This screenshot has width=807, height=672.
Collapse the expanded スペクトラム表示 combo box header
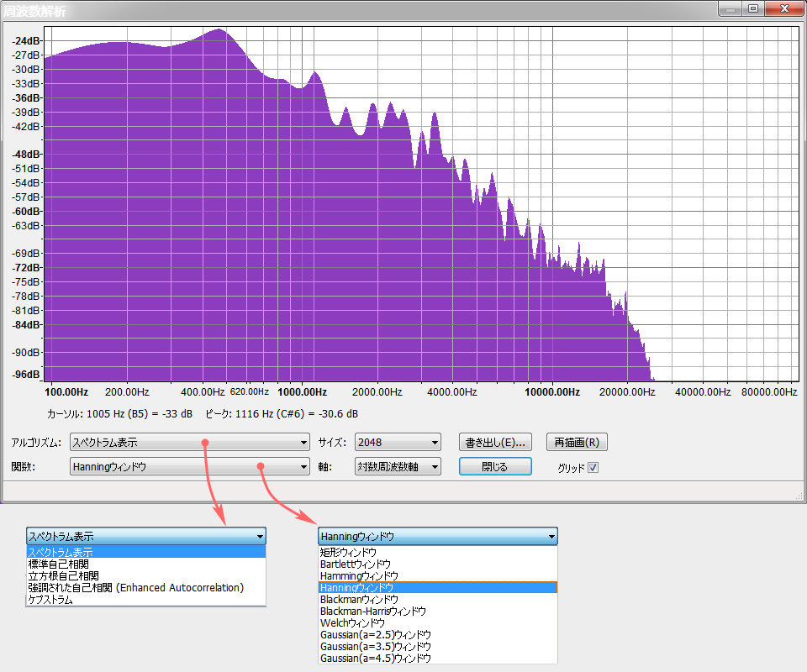pyautogui.click(x=146, y=536)
